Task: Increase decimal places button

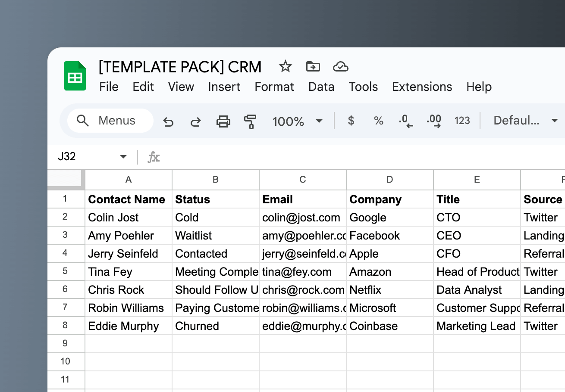Action: point(433,121)
